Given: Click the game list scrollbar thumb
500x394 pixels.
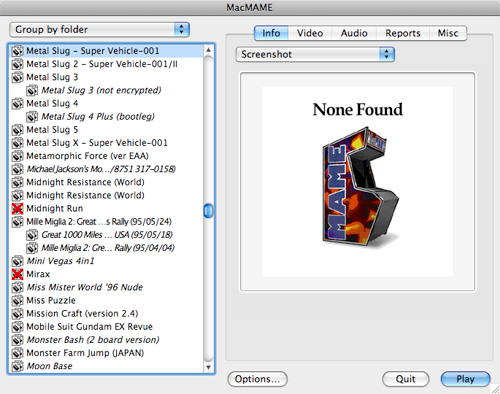Looking at the screenshot, I should click(208, 211).
